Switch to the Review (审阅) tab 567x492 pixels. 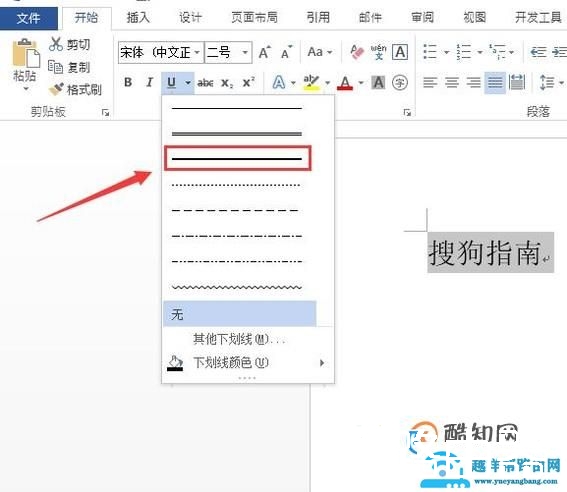[x=422, y=17]
